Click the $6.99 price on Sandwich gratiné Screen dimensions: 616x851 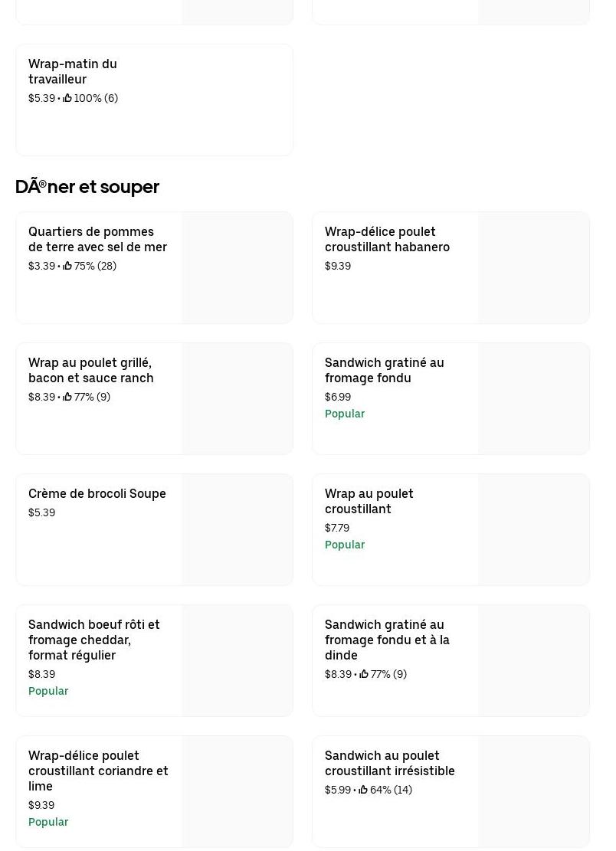click(338, 397)
